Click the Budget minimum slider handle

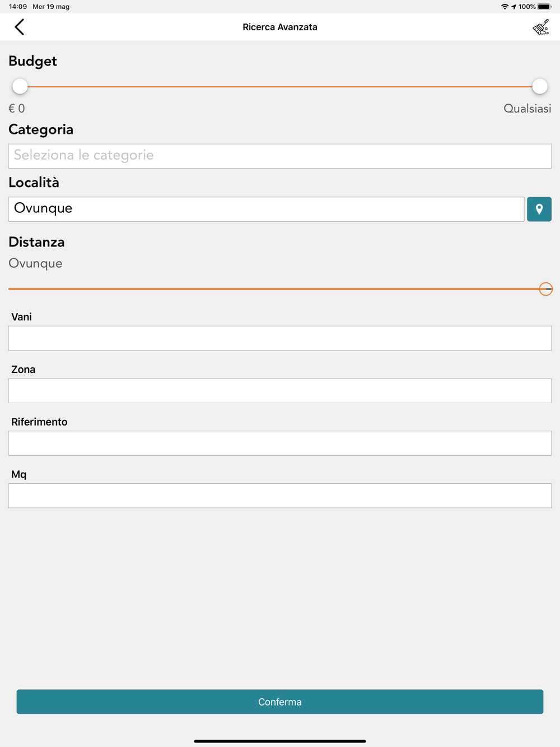(20, 86)
